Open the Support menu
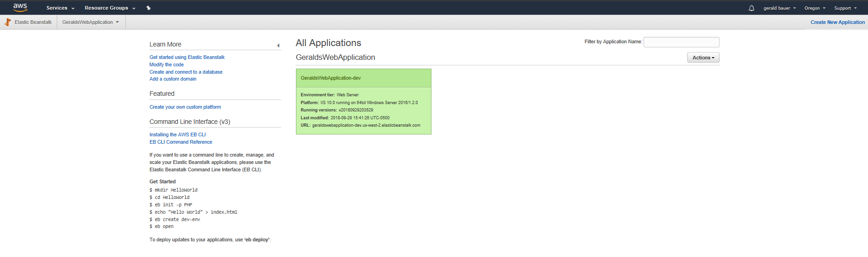 coord(845,8)
